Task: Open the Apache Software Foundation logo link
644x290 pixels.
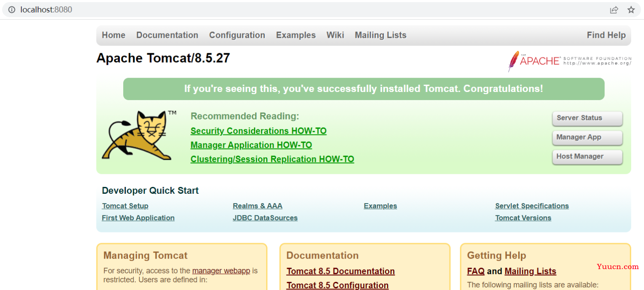Action: [x=570, y=61]
